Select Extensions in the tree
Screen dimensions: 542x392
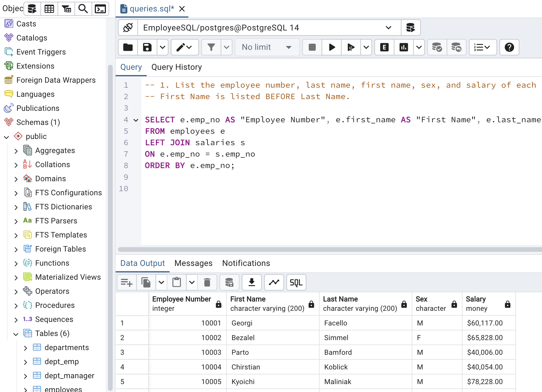tap(35, 66)
